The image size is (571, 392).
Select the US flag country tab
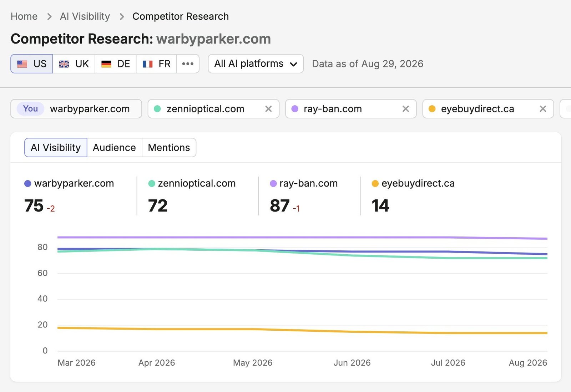point(32,64)
